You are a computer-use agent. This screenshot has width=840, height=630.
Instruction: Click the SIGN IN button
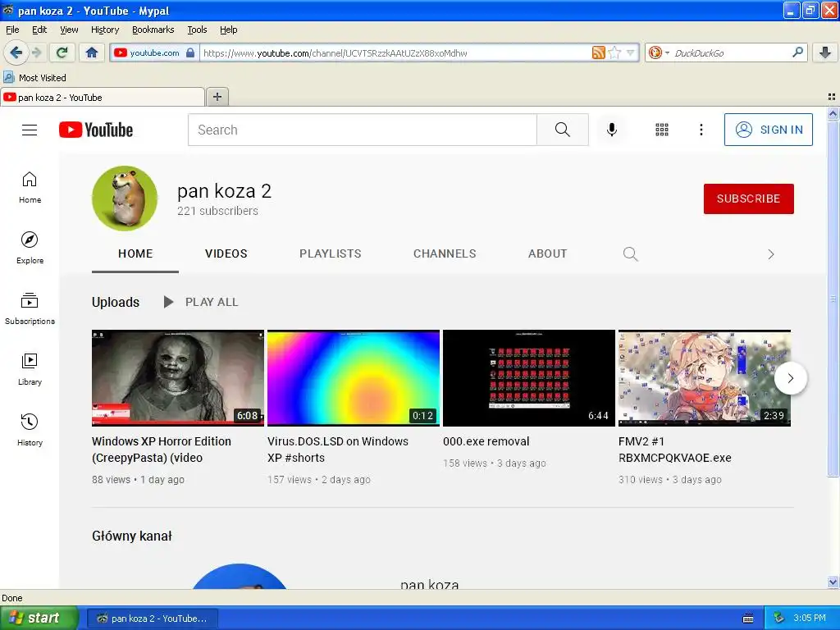pyautogui.click(x=768, y=130)
